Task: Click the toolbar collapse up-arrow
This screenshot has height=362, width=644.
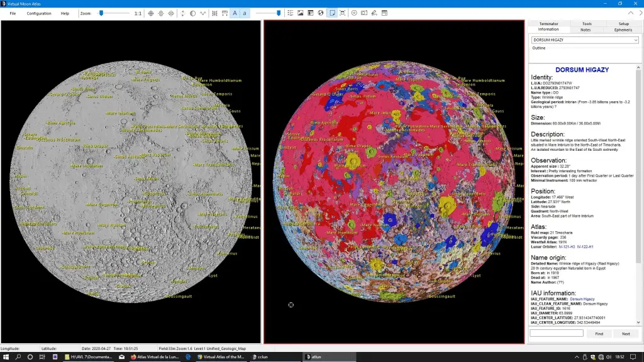Action: pyautogui.click(x=631, y=13)
